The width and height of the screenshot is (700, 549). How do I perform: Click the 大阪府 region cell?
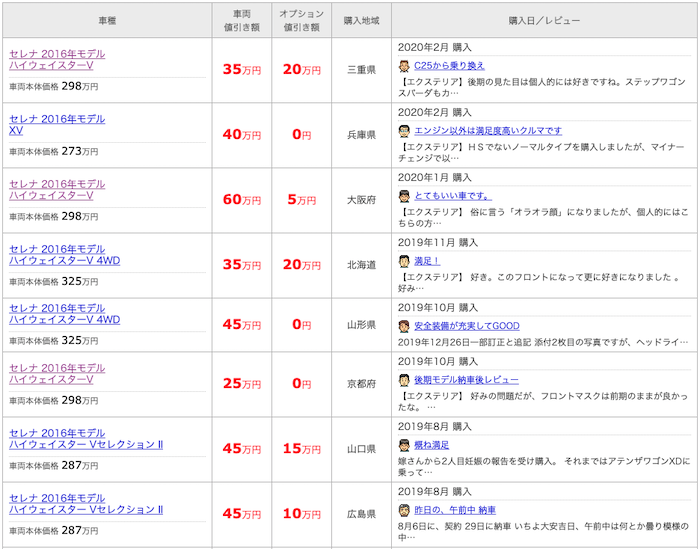[x=362, y=200]
